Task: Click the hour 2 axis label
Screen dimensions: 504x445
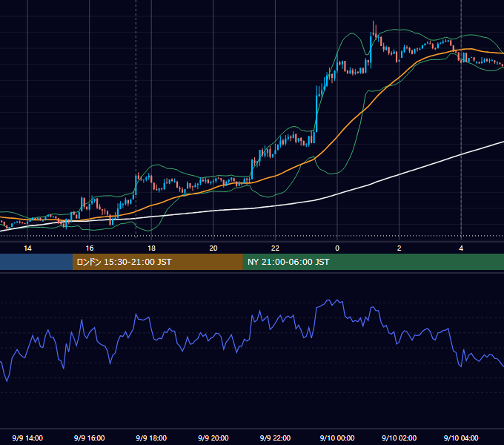Action: (x=399, y=248)
